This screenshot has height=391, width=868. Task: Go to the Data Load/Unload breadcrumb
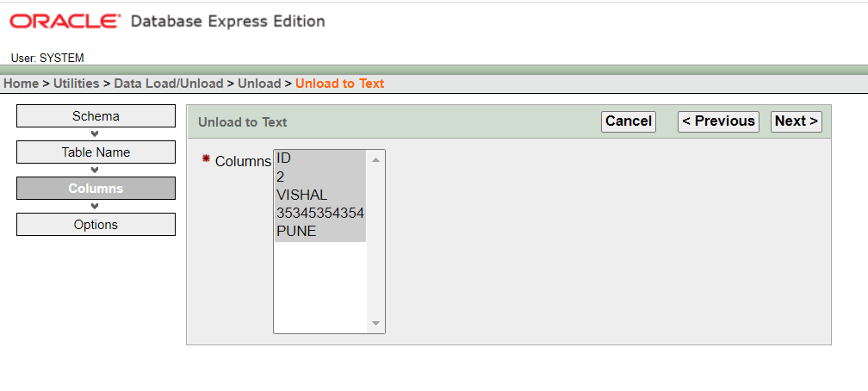(168, 84)
